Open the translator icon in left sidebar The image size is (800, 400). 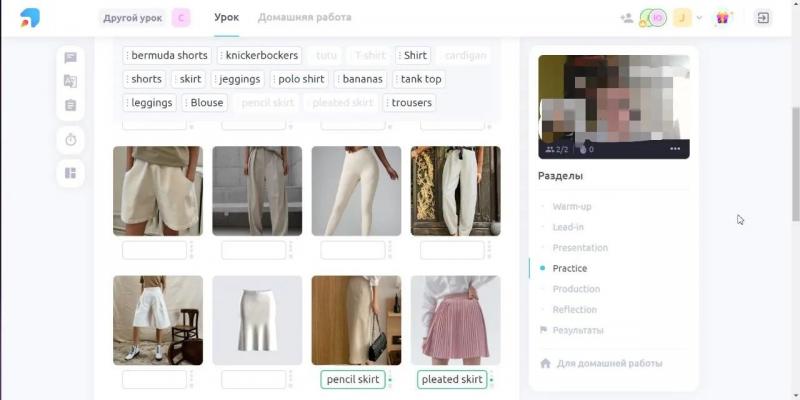[70, 81]
